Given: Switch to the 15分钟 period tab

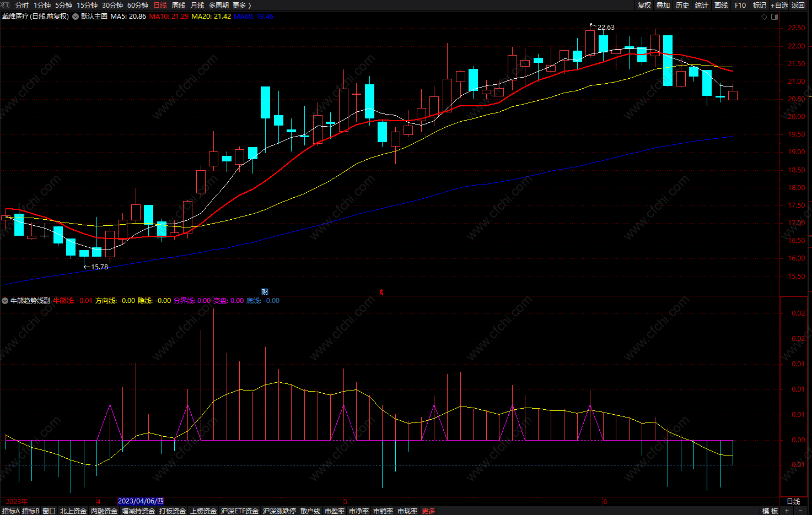Looking at the screenshot, I should [x=87, y=5].
